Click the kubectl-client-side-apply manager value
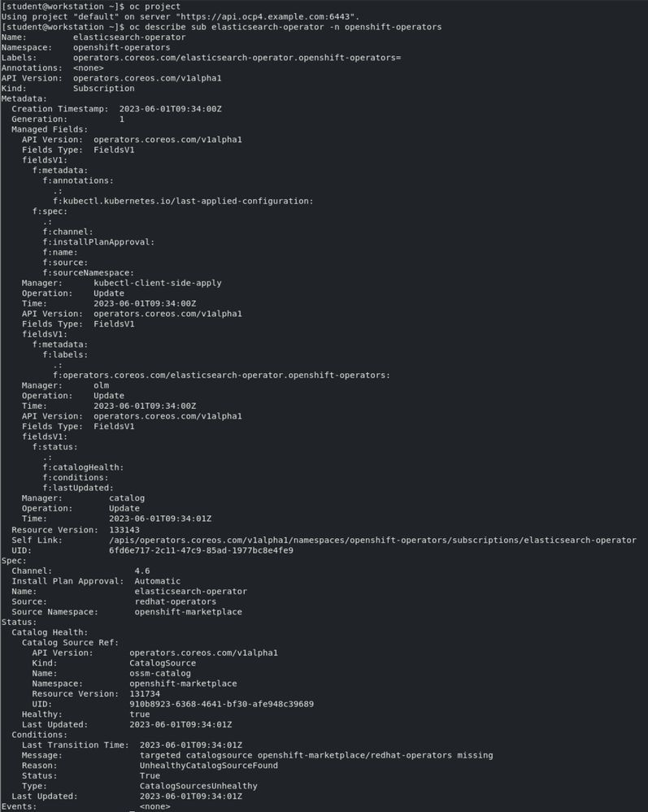Image resolution: width=648 pixels, height=812 pixels. click(157, 283)
